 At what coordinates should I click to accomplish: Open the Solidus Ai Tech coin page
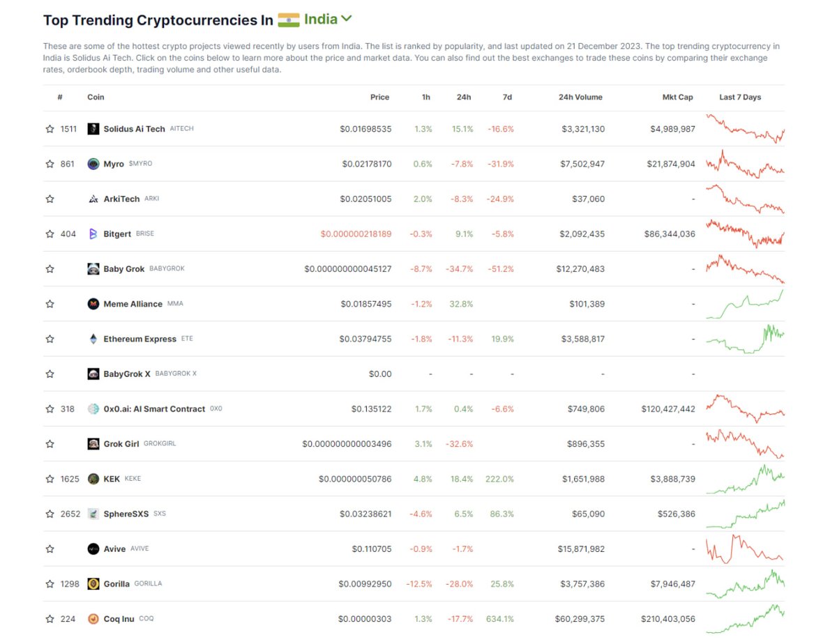[134, 129]
